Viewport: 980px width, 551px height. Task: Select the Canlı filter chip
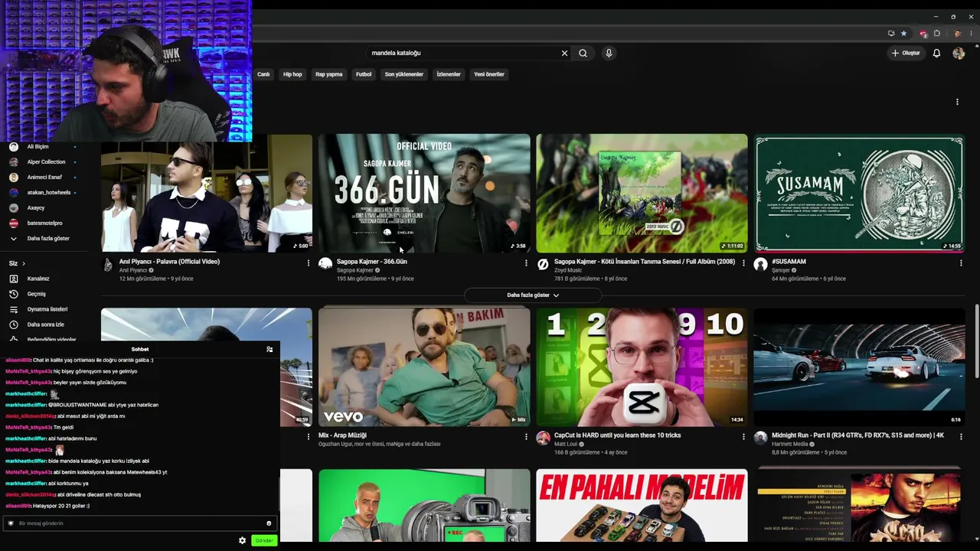263,74
